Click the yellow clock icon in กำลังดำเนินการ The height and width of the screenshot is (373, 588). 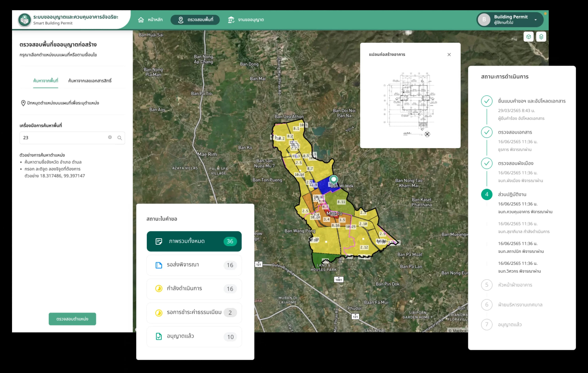159,288
